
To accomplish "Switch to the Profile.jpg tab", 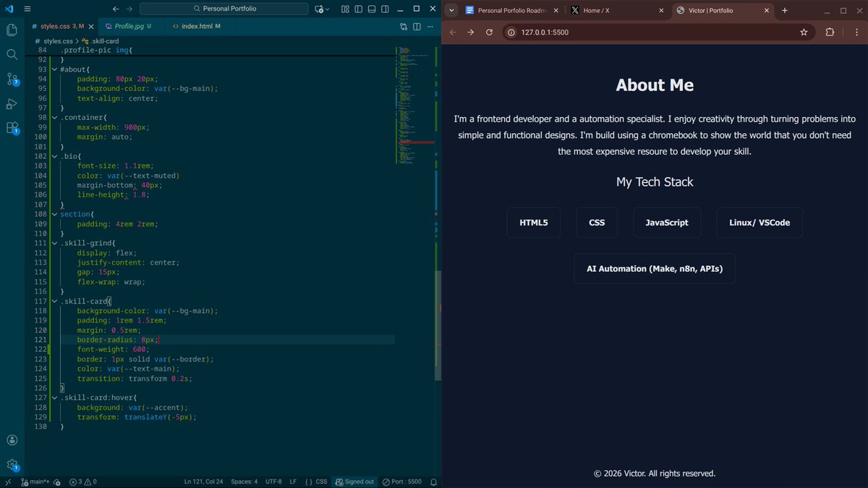I will 133,26.
